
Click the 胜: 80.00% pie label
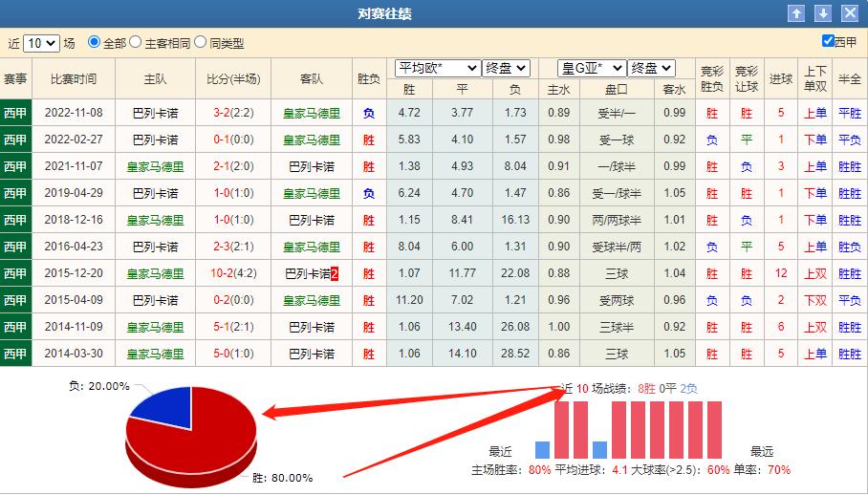282,477
